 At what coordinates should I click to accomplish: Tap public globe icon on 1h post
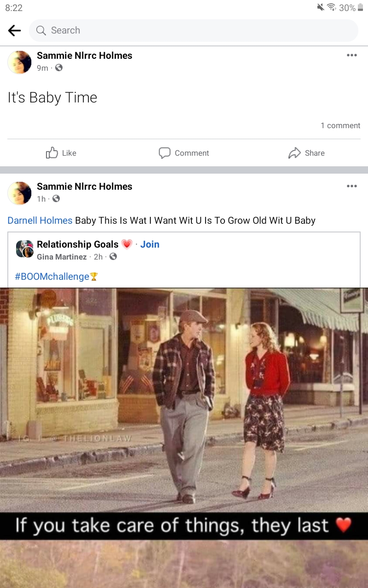click(x=56, y=199)
